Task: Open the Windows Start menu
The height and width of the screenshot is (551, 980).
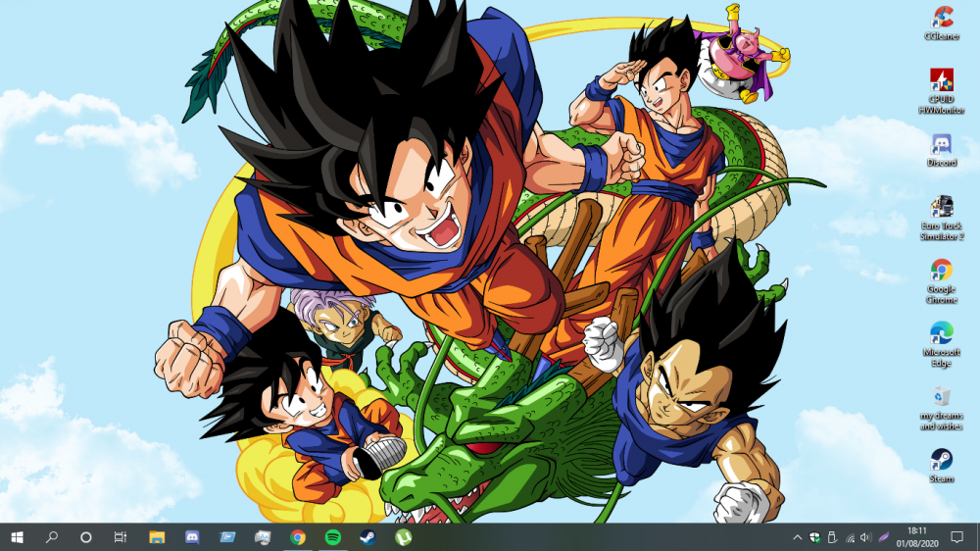Action: 17,537
